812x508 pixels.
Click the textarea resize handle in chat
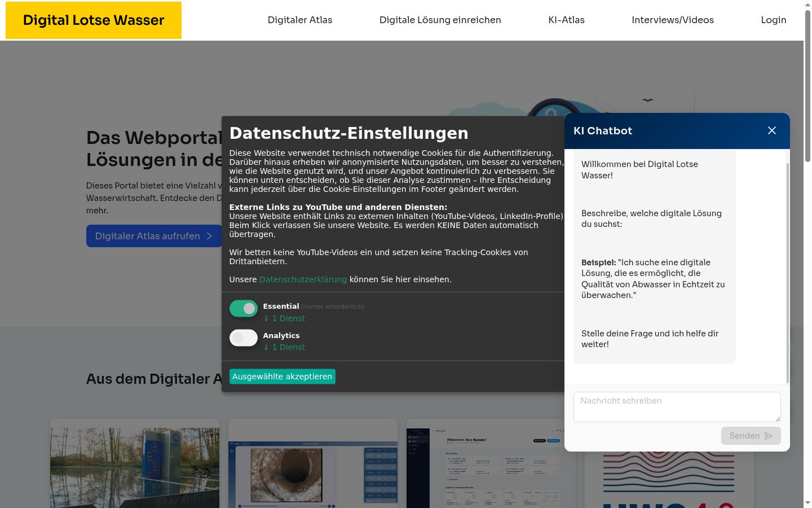point(777,418)
